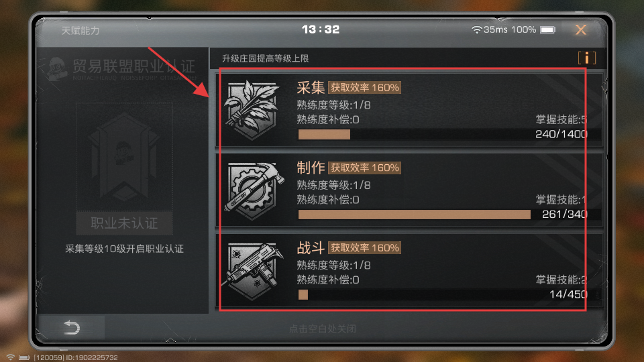Click the battery icon beside 100%
This screenshot has height=362, width=644.
click(547, 29)
